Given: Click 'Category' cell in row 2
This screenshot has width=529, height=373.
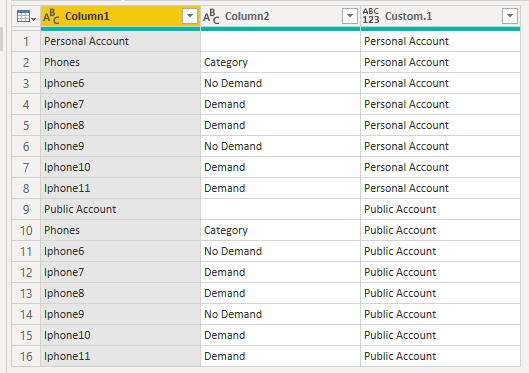Looking at the screenshot, I should click(280, 62).
